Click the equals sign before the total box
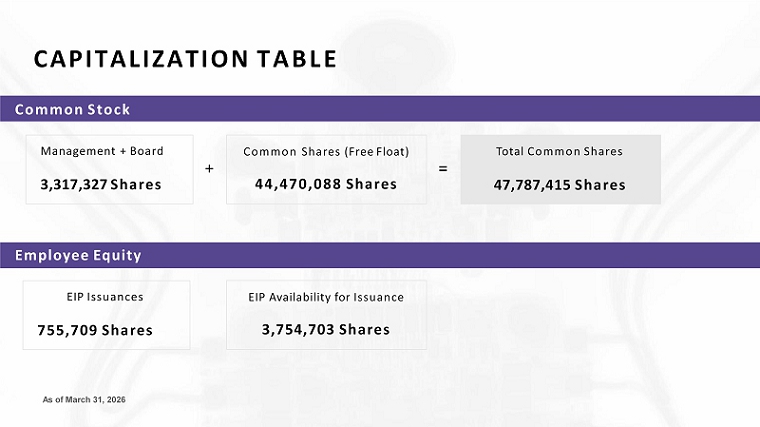 click(x=442, y=169)
